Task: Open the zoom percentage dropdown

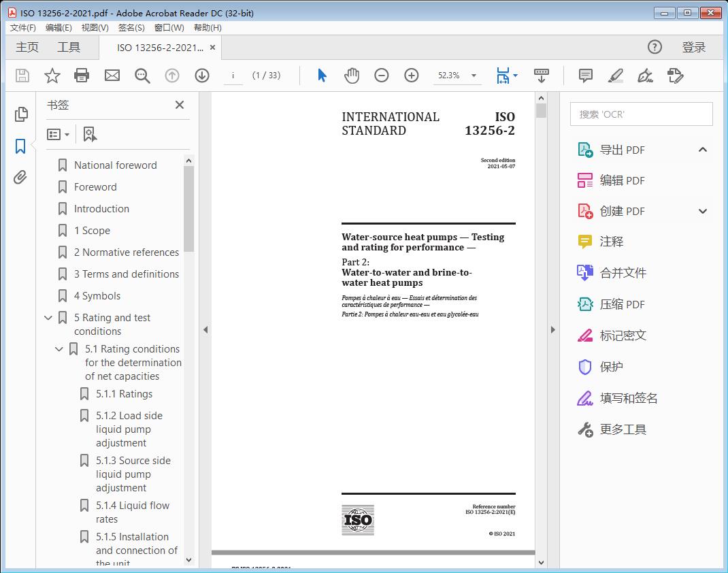Action: [474, 76]
